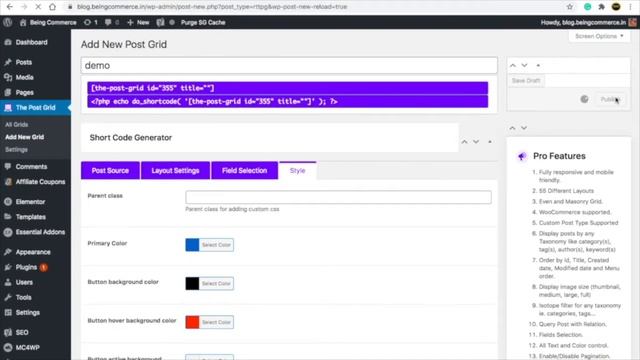Switch to the Field Selection tab
Image resolution: width=640 pixels, height=360 pixels.
[x=244, y=171]
